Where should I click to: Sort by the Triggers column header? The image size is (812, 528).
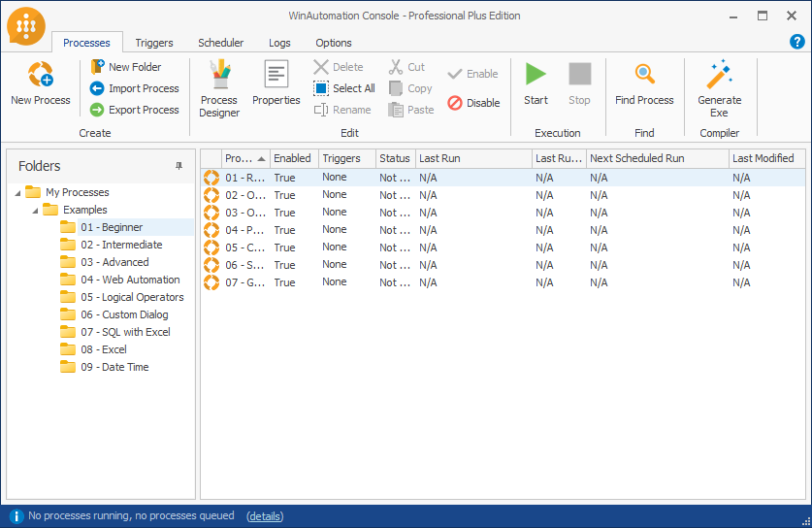347,158
